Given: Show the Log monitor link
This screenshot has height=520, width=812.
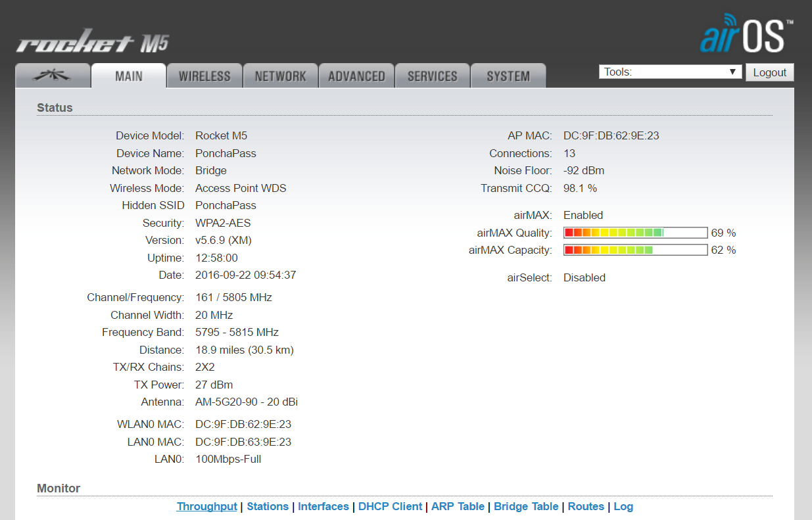Looking at the screenshot, I should click(623, 506).
